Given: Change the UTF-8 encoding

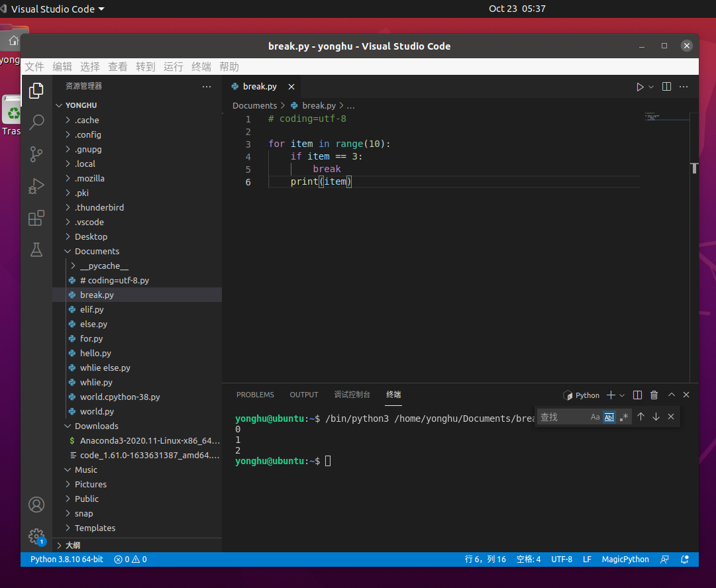Looking at the screenshot, I should [x=562, y=560].
